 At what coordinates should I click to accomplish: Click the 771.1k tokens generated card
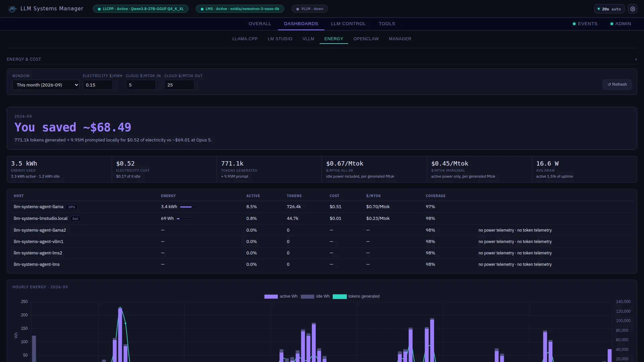coord(269,169)
